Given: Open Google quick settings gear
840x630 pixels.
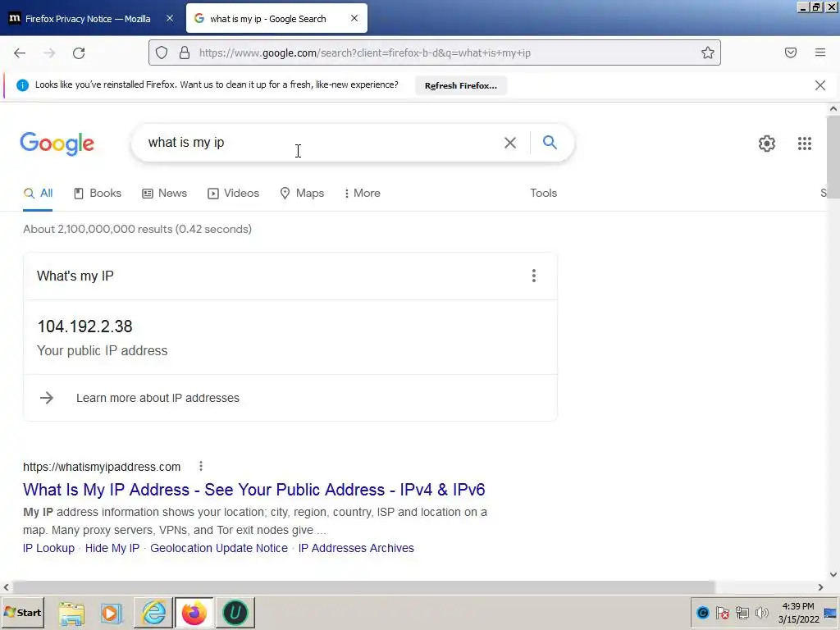Looking at the screenshot, I should [767, 144].
